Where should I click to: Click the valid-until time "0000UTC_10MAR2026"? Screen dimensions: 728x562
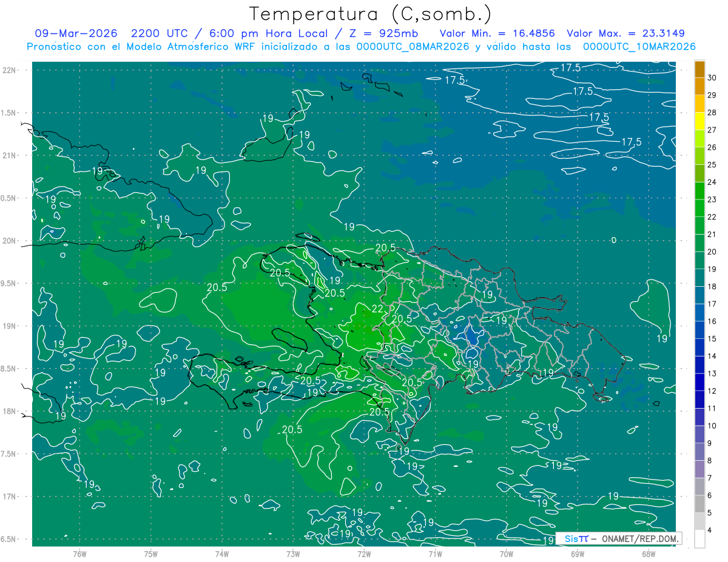click(x=638, y=46)
